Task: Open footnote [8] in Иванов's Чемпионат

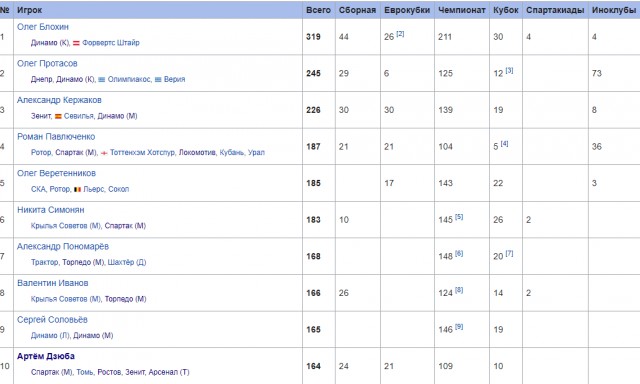Action: click(x=459, y=290)
